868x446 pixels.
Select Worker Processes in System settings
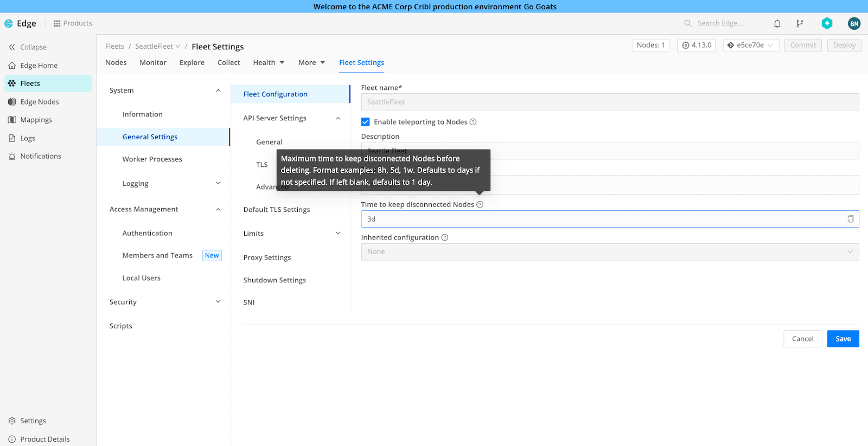pos(152,159)
